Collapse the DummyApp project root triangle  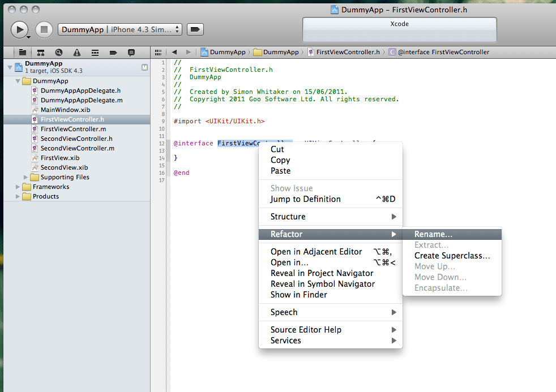click(10, 67)
